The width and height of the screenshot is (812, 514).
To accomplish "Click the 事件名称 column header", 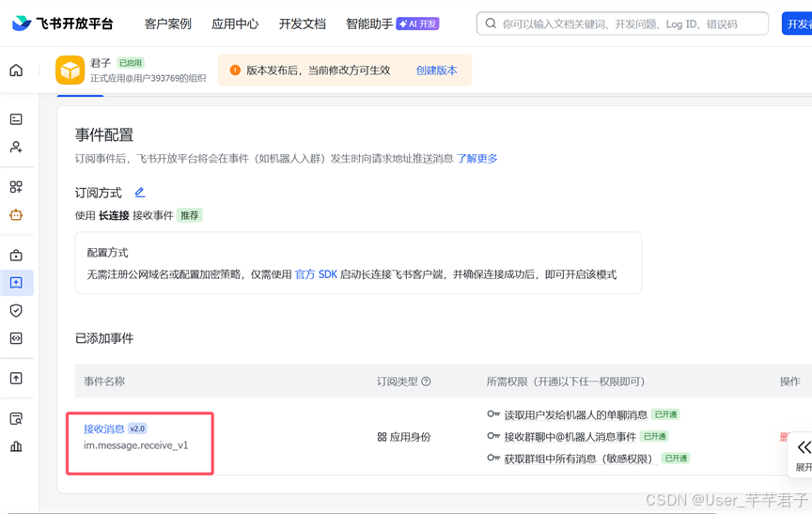I will coord(104,382).
